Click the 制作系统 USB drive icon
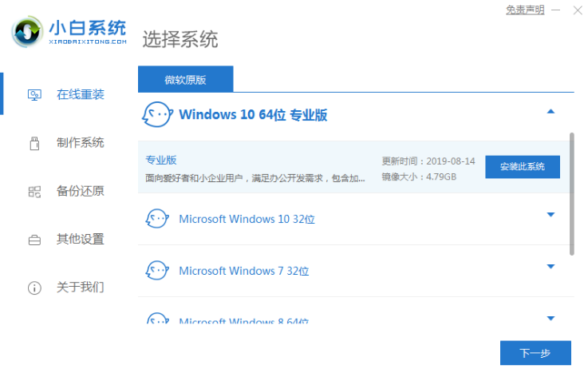The width and height of the screenshot is (588, 373). pyautogui.click(x=34, y=143)
